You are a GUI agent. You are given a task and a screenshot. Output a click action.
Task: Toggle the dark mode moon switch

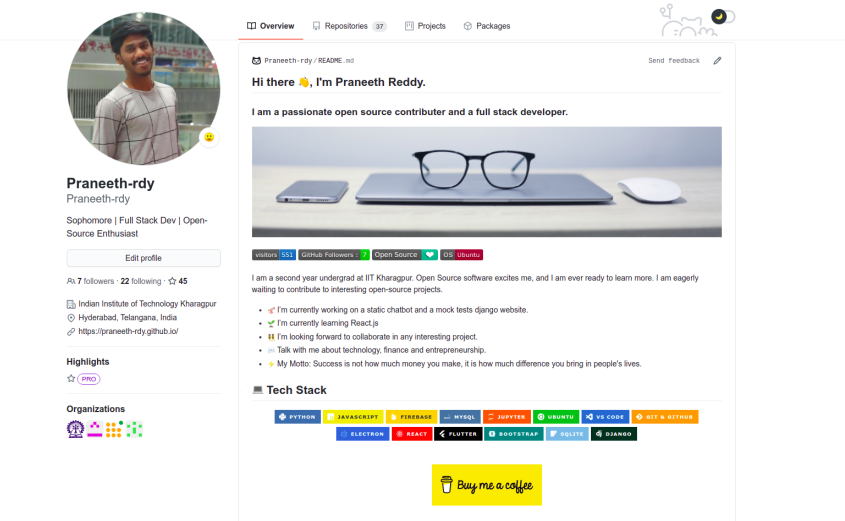coord(722,17)
